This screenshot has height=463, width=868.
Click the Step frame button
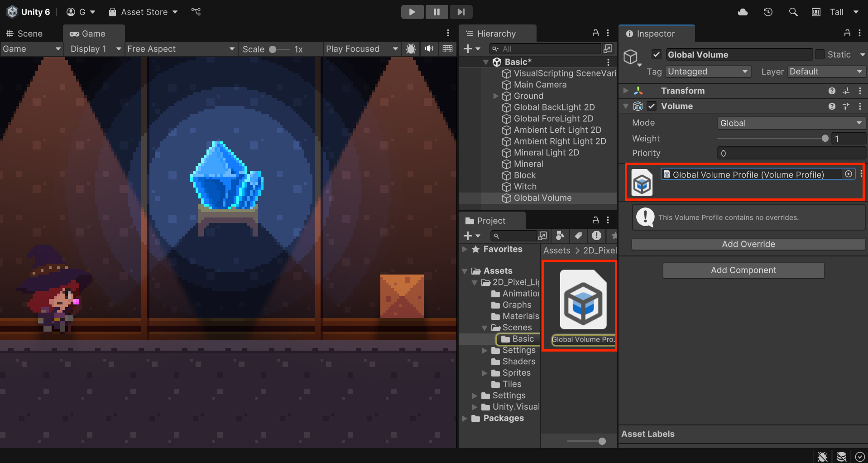460,12
